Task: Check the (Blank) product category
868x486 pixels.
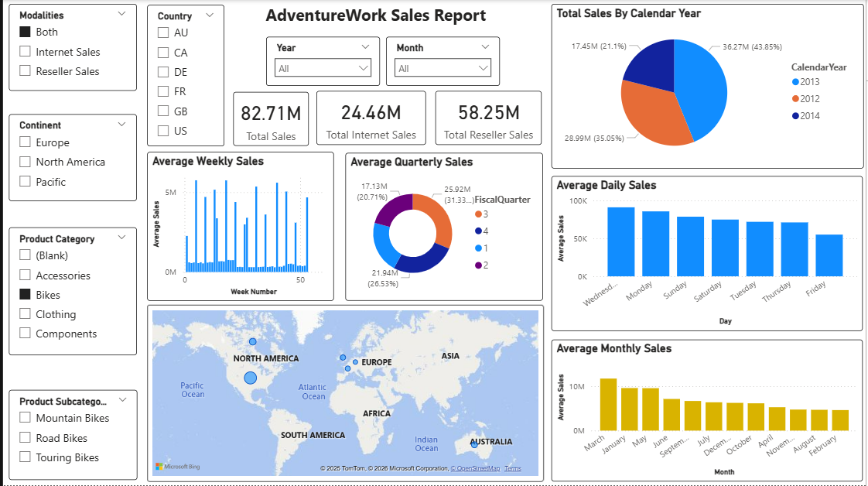Action: pos(25,255)
